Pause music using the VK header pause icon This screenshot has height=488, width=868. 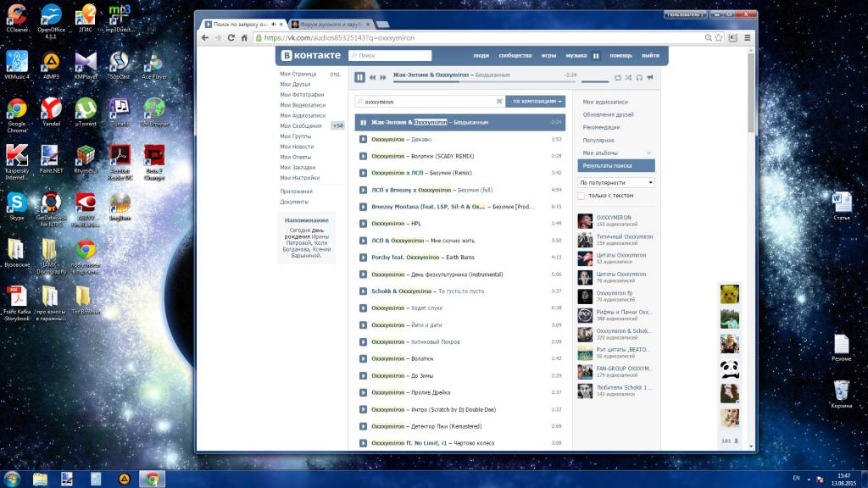pos(596,55)
